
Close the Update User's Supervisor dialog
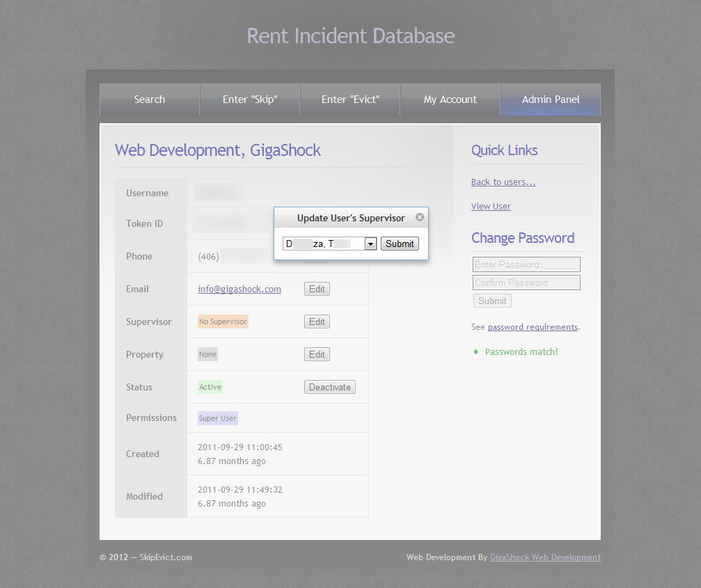[419, 217]
